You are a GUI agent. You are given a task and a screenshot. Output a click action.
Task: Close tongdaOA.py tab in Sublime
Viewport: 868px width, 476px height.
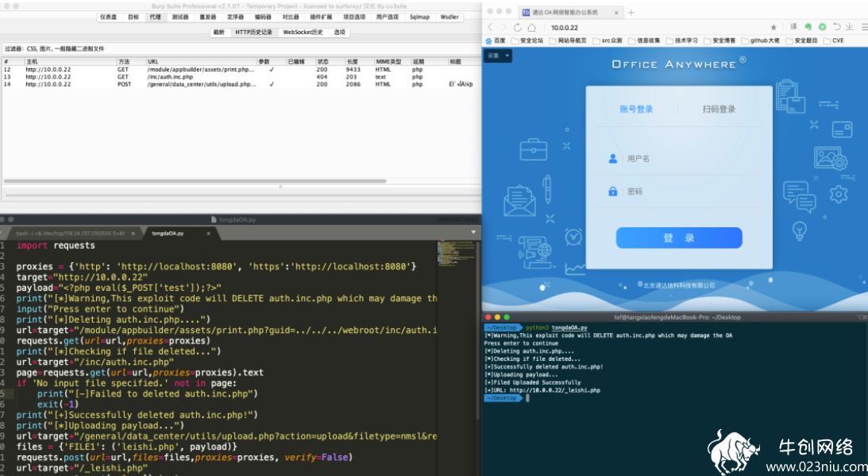click(x=209, y=234)
